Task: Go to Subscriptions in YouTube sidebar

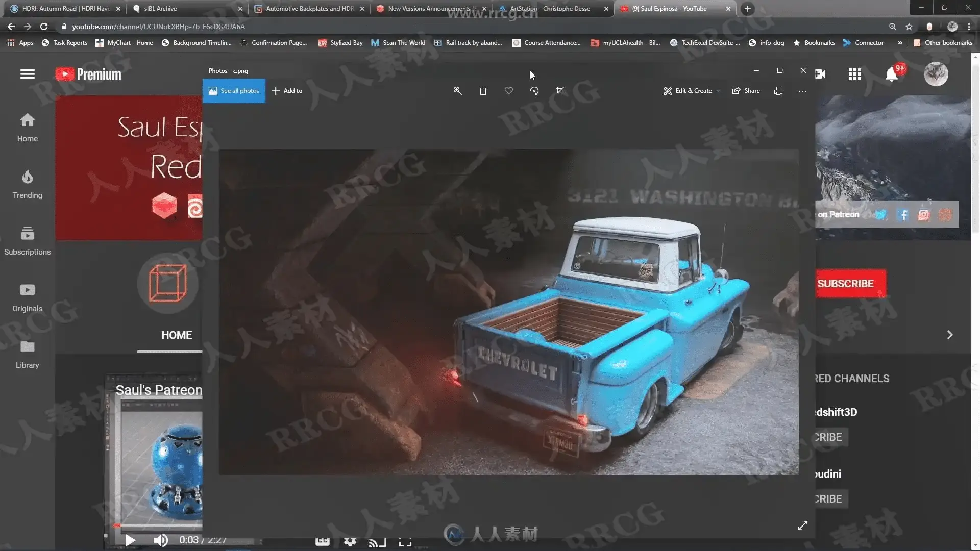Action: (28, 240)
